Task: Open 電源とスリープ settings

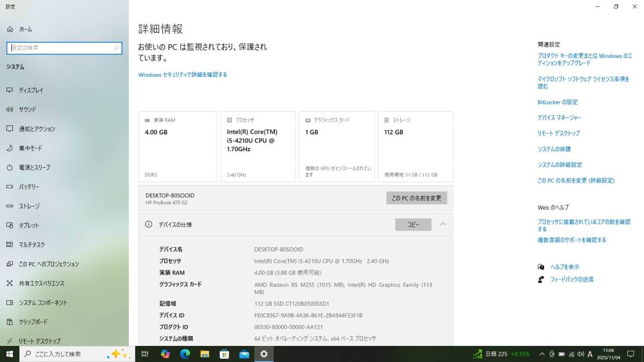Action: coord(64,167)
